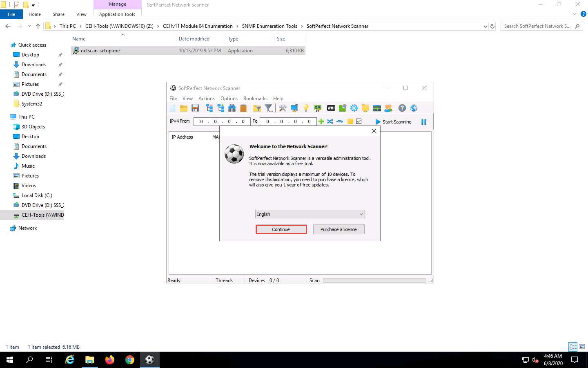Open the View menu in Network Scanner
This screenshot has height=368, width=588.
(x=187, y=99)
